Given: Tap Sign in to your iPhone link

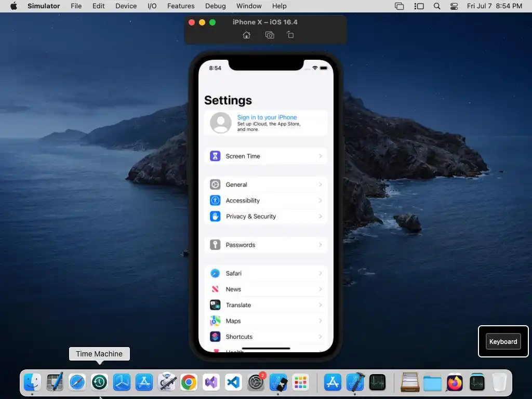Looking at the screenshot, I should (x=267, y=117).
